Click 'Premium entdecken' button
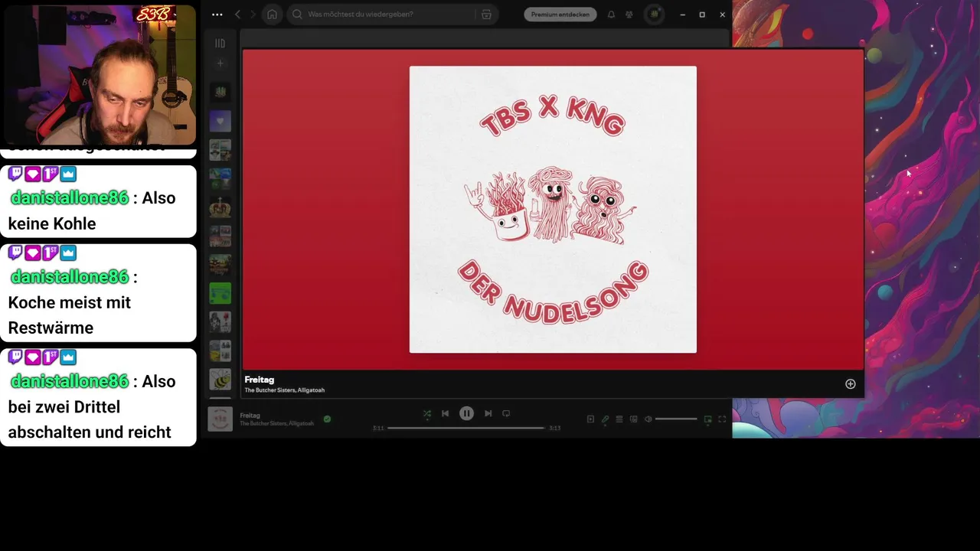 click(560, 15)
